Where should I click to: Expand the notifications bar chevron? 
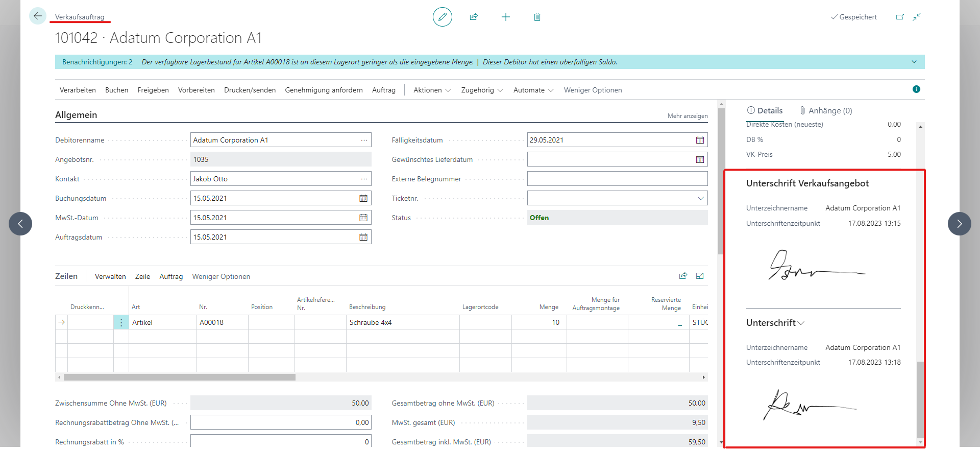[x=914, y=62]
